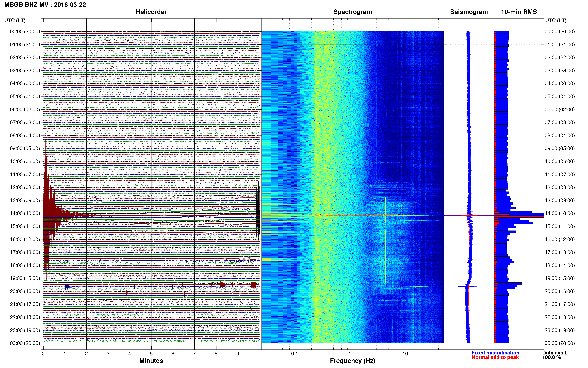Click the minutes axis tick label 0
The width and height of the screenshot is (588, 368).
click(43, 354)
